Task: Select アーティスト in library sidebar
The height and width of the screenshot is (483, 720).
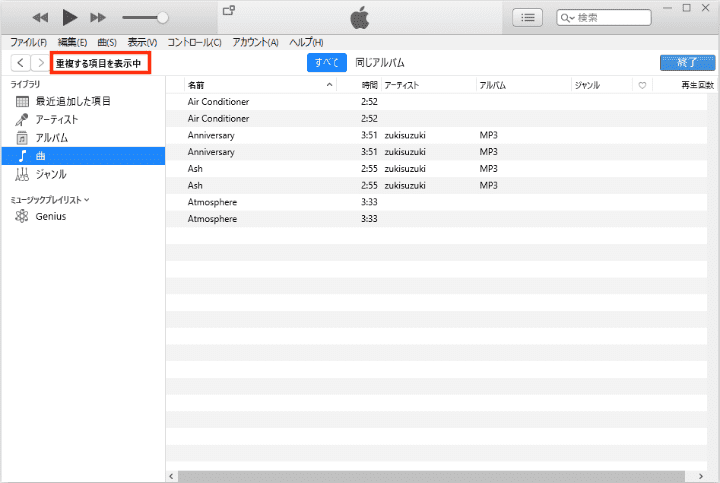Action: pos(56,120)
